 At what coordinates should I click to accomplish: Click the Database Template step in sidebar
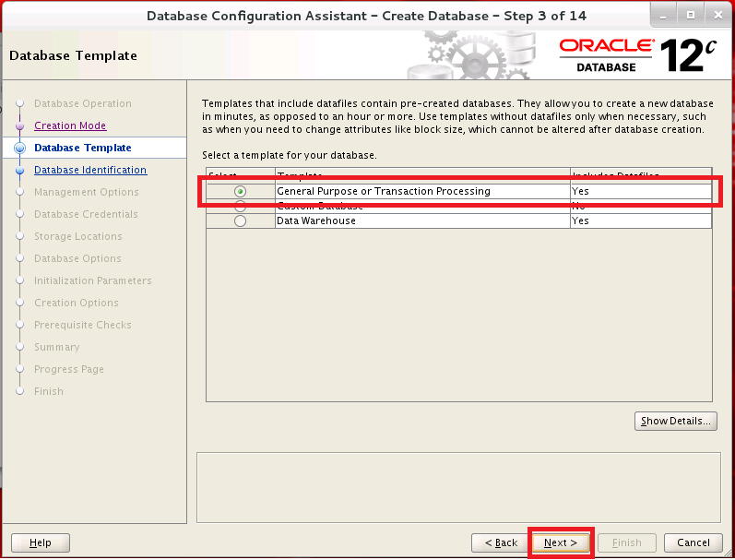(83, 148)
